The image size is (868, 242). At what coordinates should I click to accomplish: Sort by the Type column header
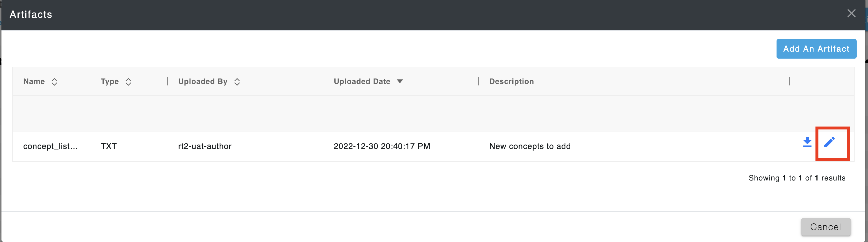110,81
